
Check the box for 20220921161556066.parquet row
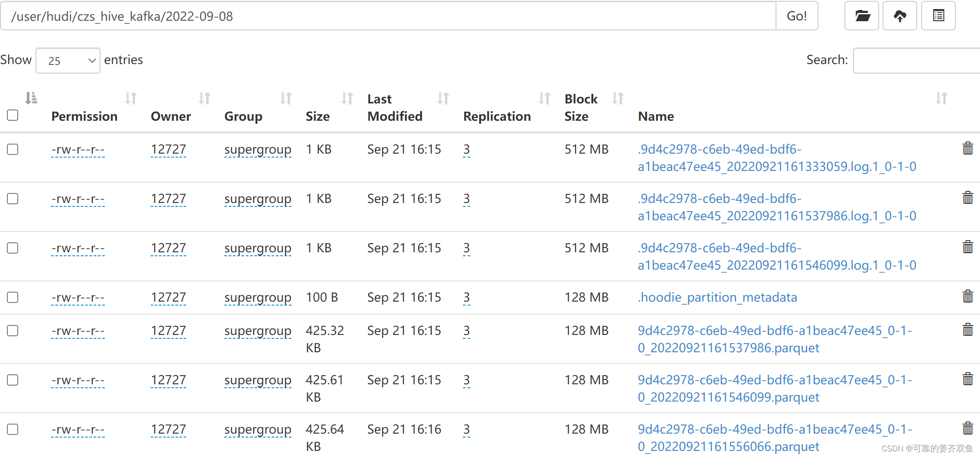[x=13, y=429]
